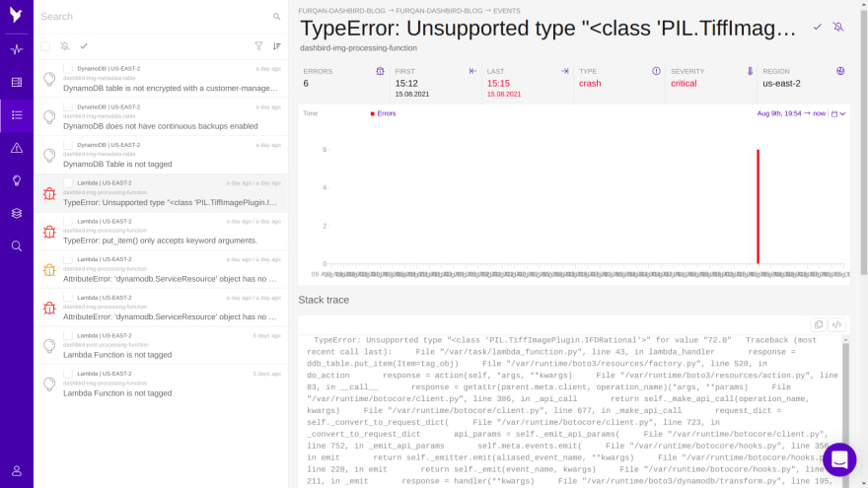The image size is (868, 488).
Task: Toggle raw code view of stack trace
Action: pyautogui.click(x=836, y=324)
